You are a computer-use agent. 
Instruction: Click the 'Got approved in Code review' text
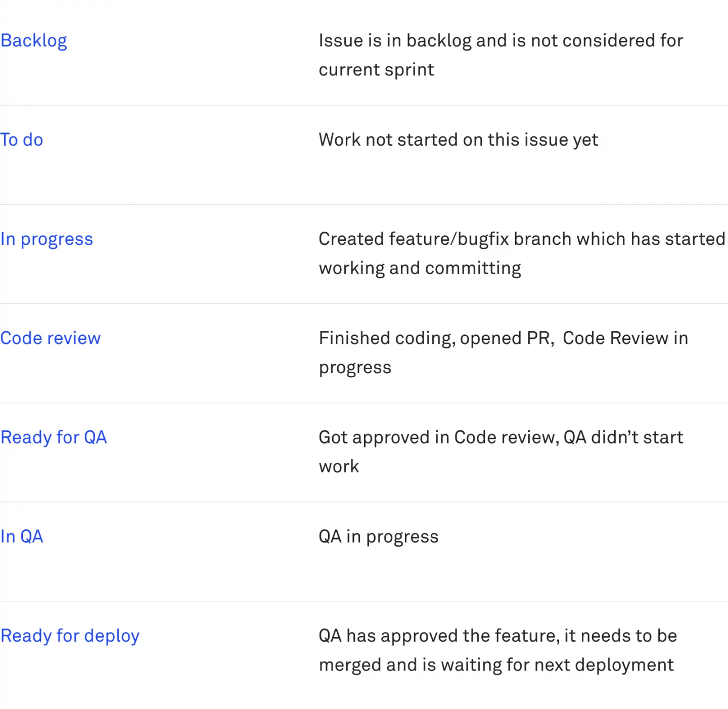pyautogui.click(x=500, y=452)
